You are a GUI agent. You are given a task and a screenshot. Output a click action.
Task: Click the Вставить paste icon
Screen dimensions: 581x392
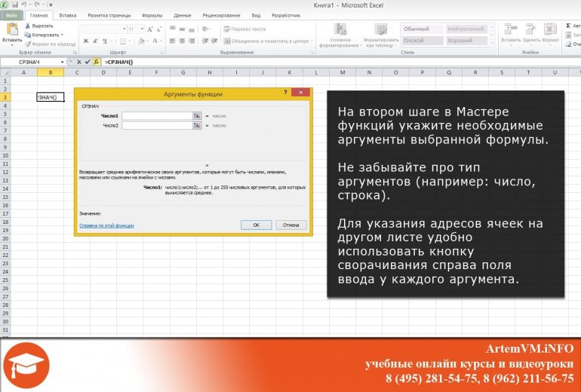(12, 29)
